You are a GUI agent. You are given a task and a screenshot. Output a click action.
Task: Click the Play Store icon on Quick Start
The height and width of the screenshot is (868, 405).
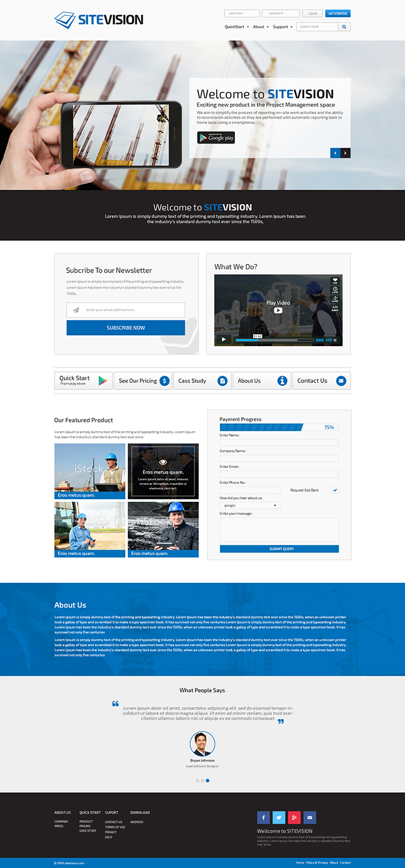[x=103, y=381]
